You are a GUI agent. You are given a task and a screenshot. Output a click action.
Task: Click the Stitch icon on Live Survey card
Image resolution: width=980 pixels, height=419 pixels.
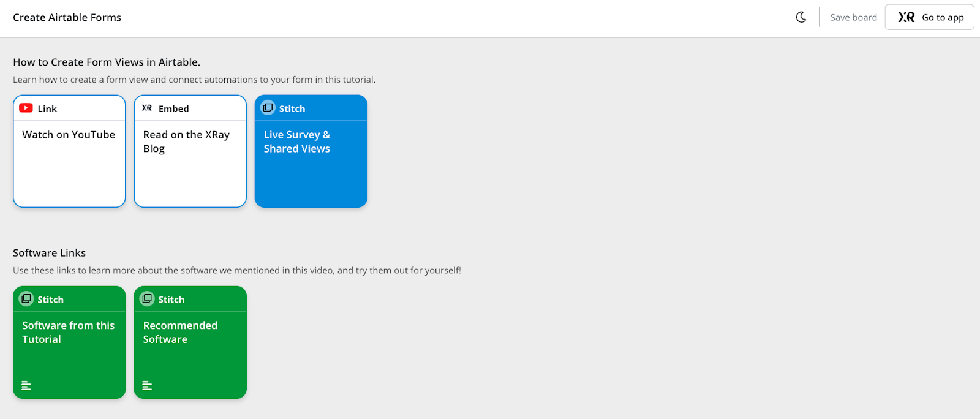tap(268, 108)
